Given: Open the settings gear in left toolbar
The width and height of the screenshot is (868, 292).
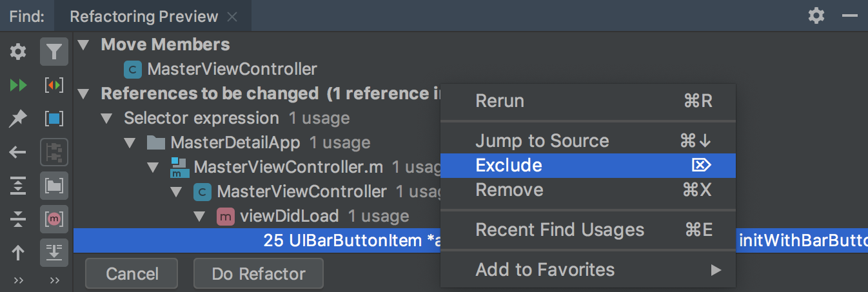Looking at the screenshot, I should 18,52.
